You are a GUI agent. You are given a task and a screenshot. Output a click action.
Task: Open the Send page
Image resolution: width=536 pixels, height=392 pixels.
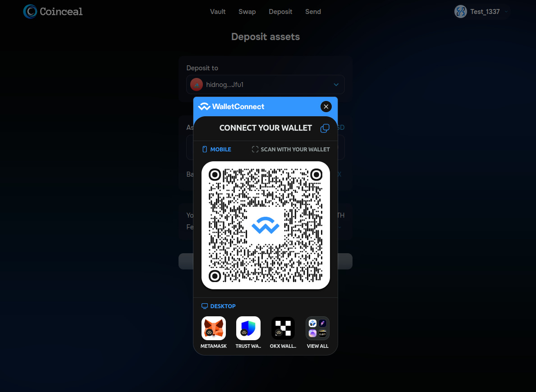tap(313, 12)
